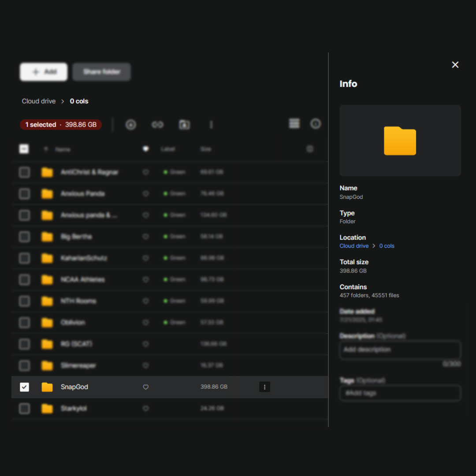Tick the checkbox on the first folder row

(x=24, y=172)
